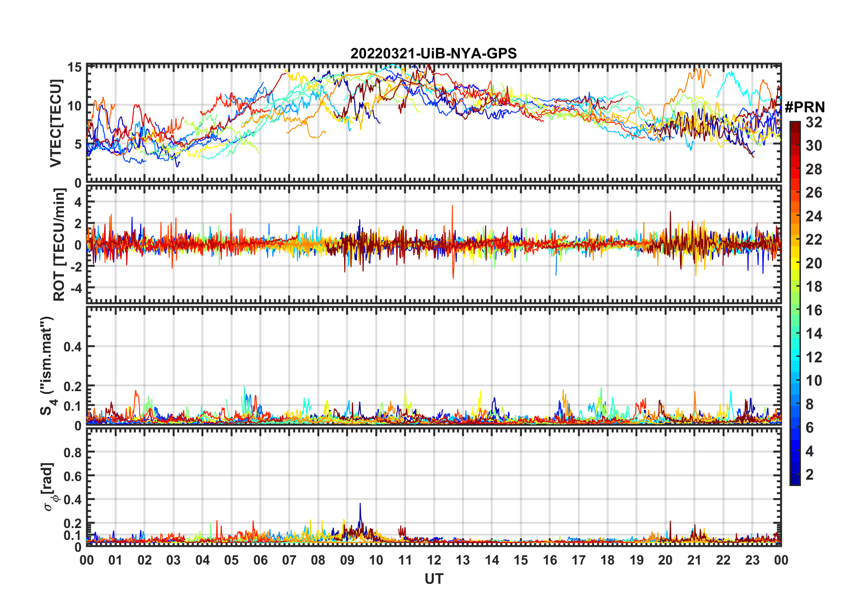Click inside the VTEC plot panel
The width and height of the screenshot is (868, 607).
434,123
